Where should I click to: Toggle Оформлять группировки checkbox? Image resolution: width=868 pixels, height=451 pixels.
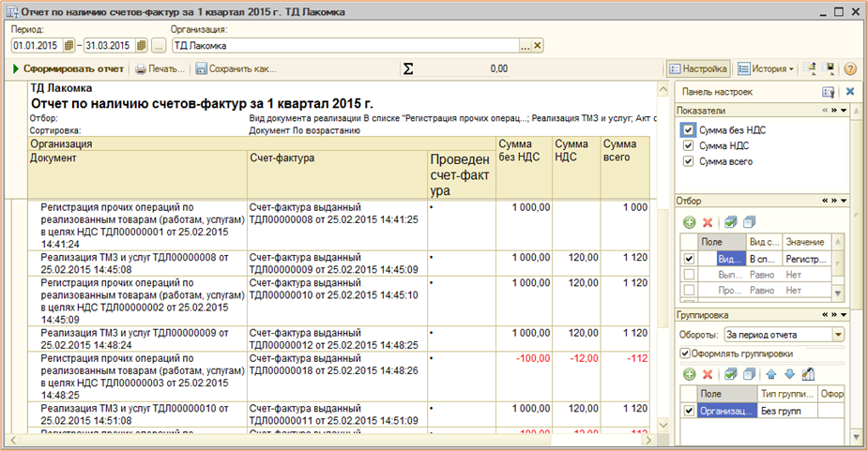[x=684, y=353]
